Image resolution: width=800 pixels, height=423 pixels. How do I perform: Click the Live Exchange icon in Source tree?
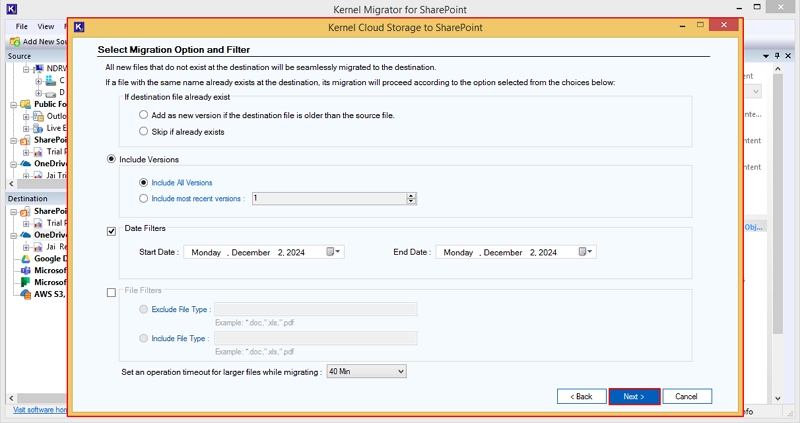point(38,128)
